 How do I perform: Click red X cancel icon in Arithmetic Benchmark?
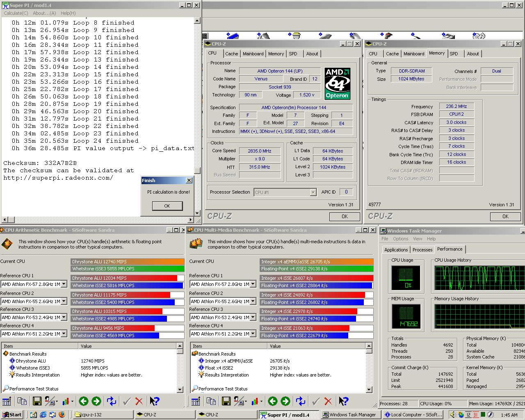[x=139, y=401]
